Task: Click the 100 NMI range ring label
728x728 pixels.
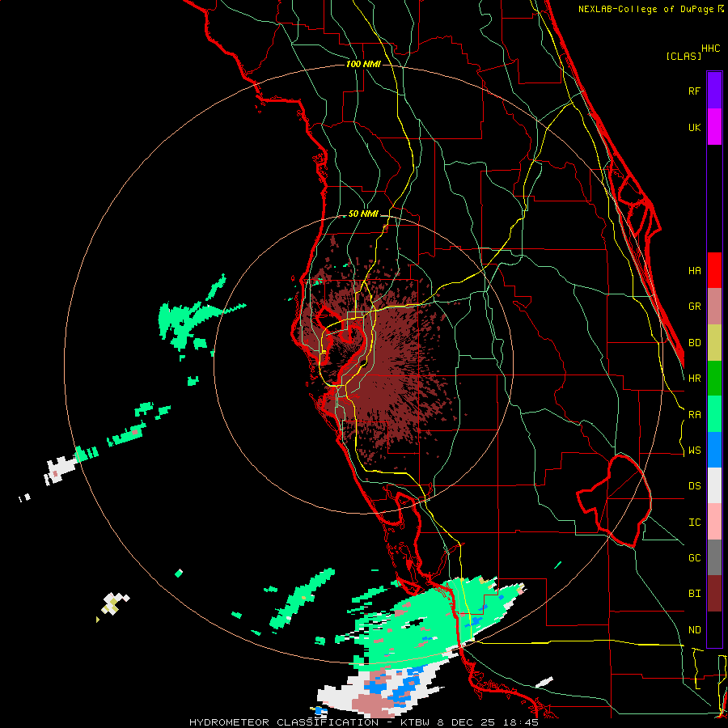Action: tap(363, 64)
